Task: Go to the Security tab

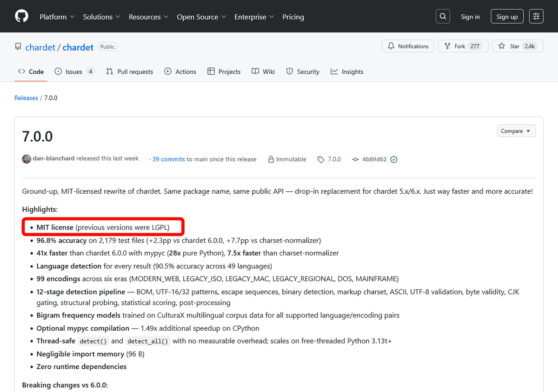Action: 303,72
